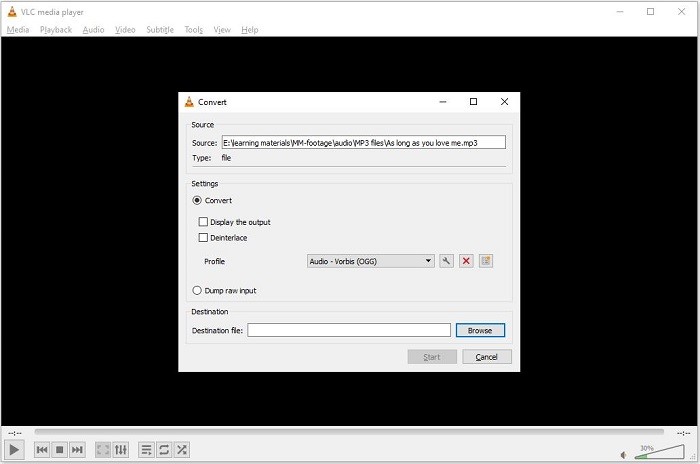Minimize the VLC main window

click(620, 12)
